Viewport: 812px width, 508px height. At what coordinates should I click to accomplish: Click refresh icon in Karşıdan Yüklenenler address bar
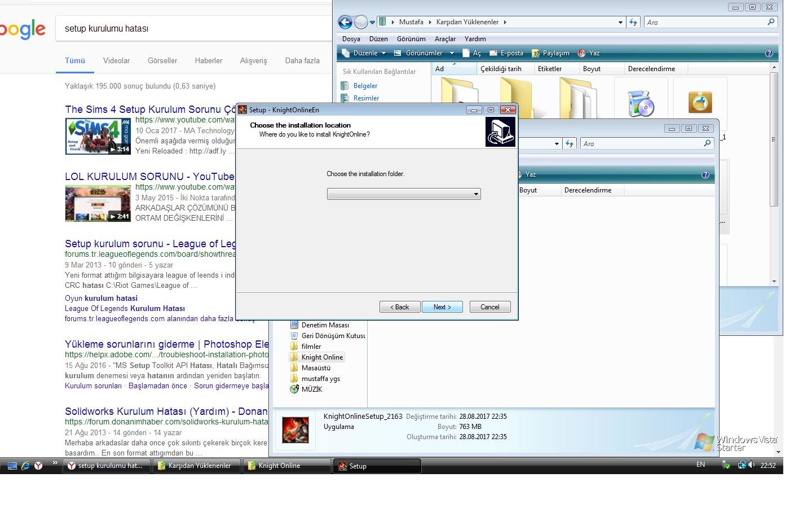point(633,23)
